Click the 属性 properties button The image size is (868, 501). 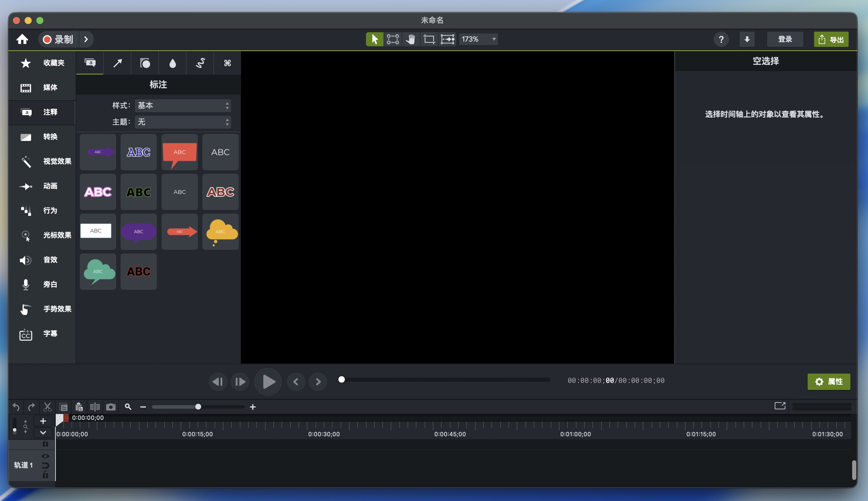[828, 381]
